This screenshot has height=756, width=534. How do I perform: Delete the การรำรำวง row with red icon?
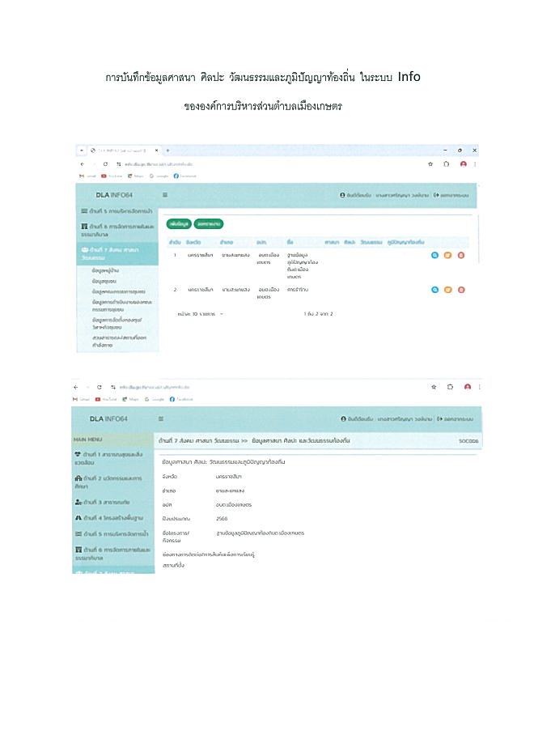click(x=460, y=289)
